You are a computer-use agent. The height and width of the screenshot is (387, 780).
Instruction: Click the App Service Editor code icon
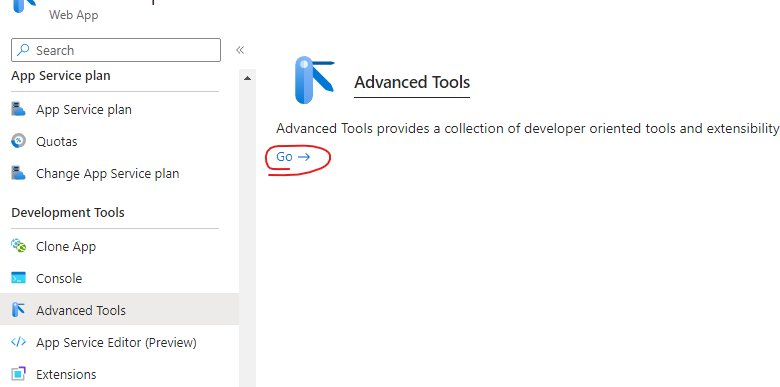pos(18,342)
